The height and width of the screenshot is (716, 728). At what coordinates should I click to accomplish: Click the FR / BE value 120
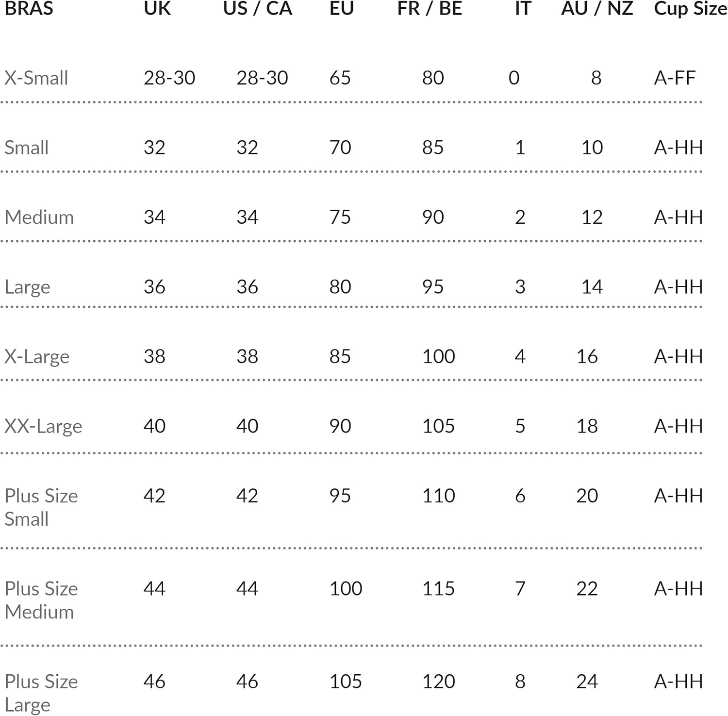pyautogui.click(x=439, y=682)
